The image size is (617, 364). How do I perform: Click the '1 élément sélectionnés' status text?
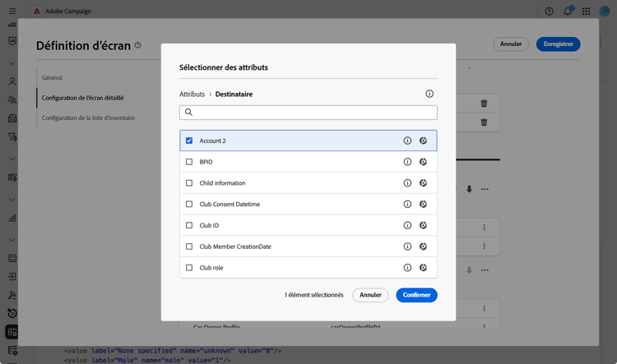[314, 295]
